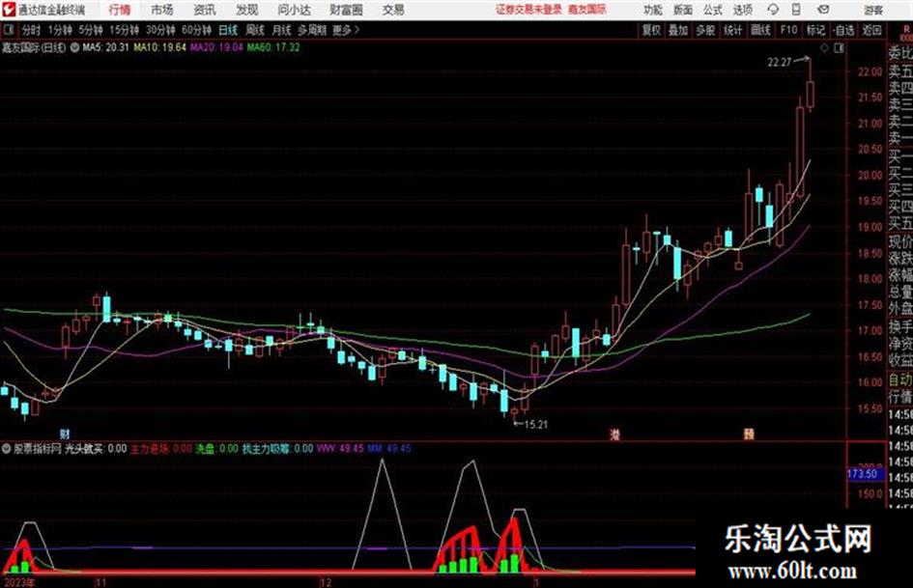
Task: Click the MA5: 20.31 value
Action: point(105,47)
